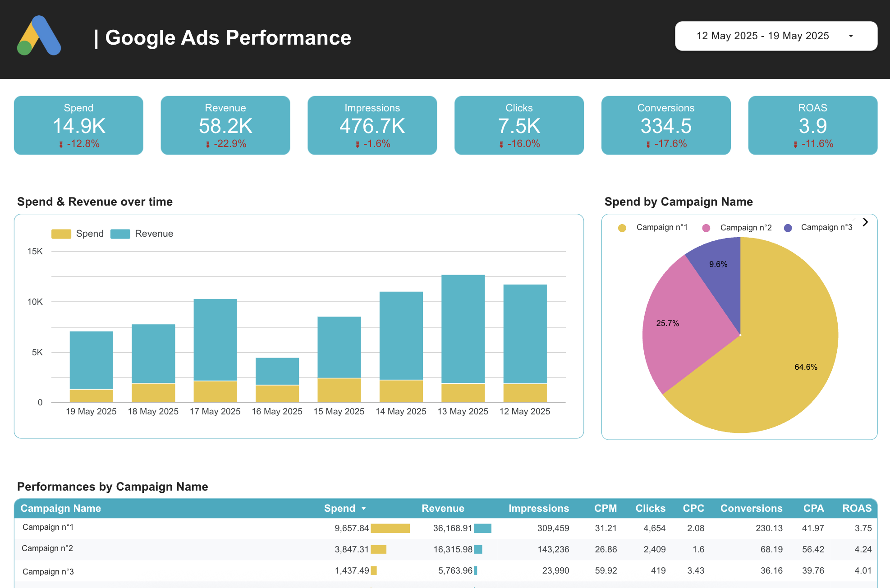Screen dimensions: 890x588
Task: Sort table by ROAS column header
Action: point(856,509)
